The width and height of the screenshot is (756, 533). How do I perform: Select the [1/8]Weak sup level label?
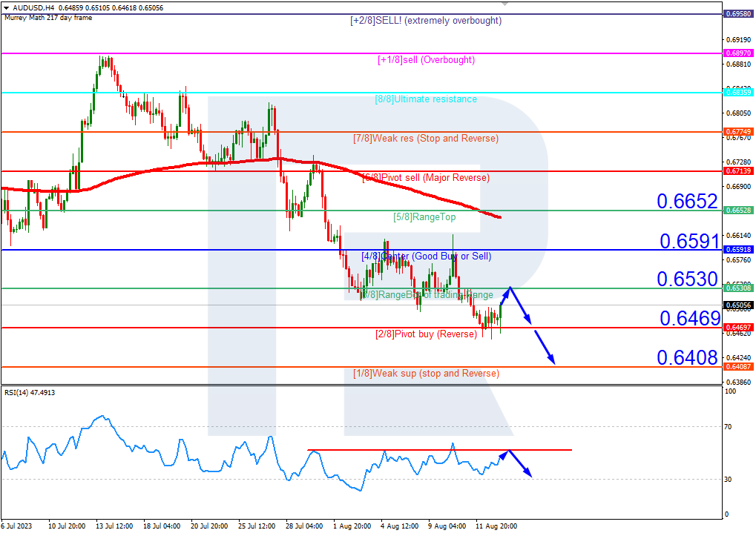coord(426,374)
